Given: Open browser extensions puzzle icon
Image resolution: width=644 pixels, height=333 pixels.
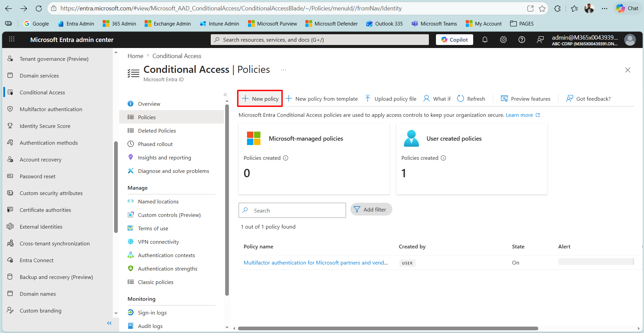Looking at the screenshot, I should point(557,8).
